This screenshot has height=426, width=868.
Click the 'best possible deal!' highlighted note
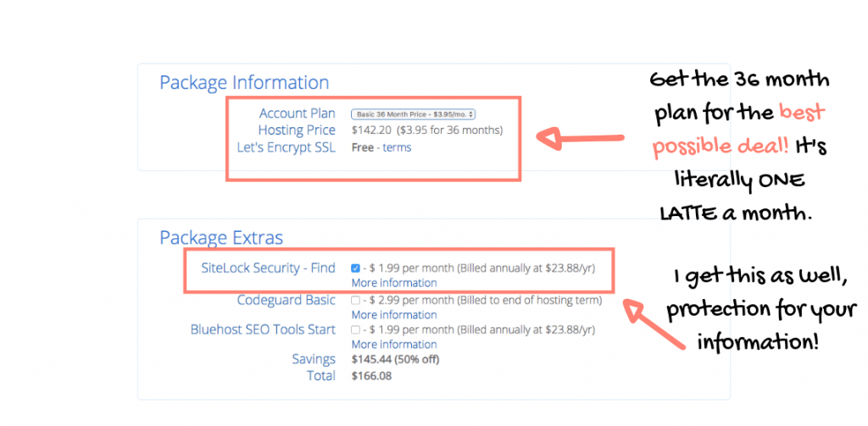739,131
